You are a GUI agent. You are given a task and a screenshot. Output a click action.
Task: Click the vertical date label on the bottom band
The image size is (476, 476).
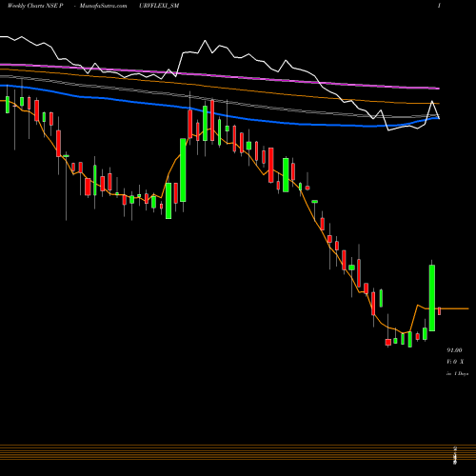click(455, 455)
